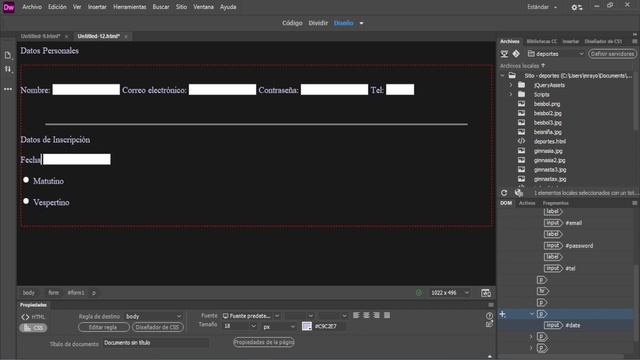
Task: Click the help question icon in Propiedades
Action: click(489, 316)
